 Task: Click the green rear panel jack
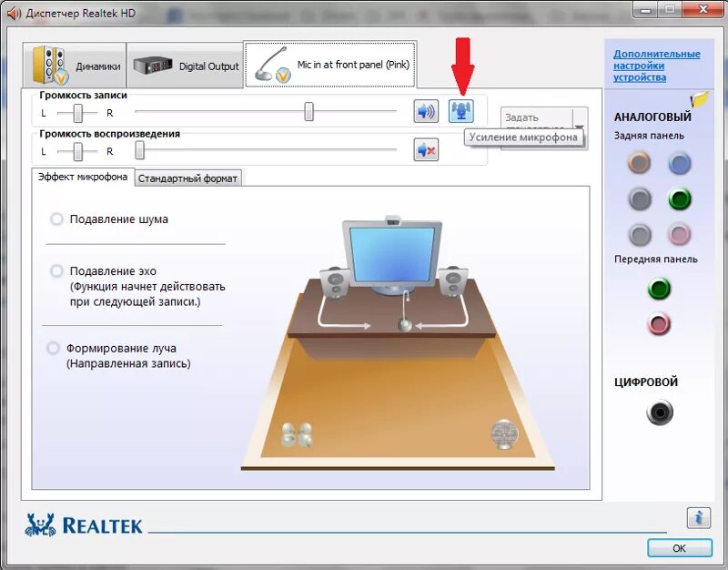[680, 199]
